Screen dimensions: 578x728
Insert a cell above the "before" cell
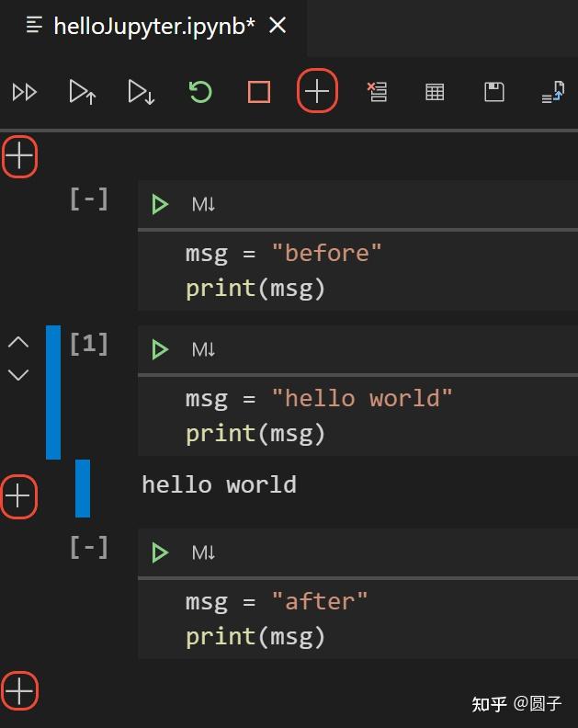[19, 155]
